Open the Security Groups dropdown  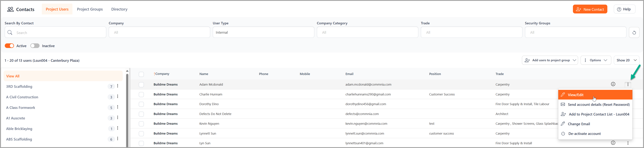click(x=575, y=32)
